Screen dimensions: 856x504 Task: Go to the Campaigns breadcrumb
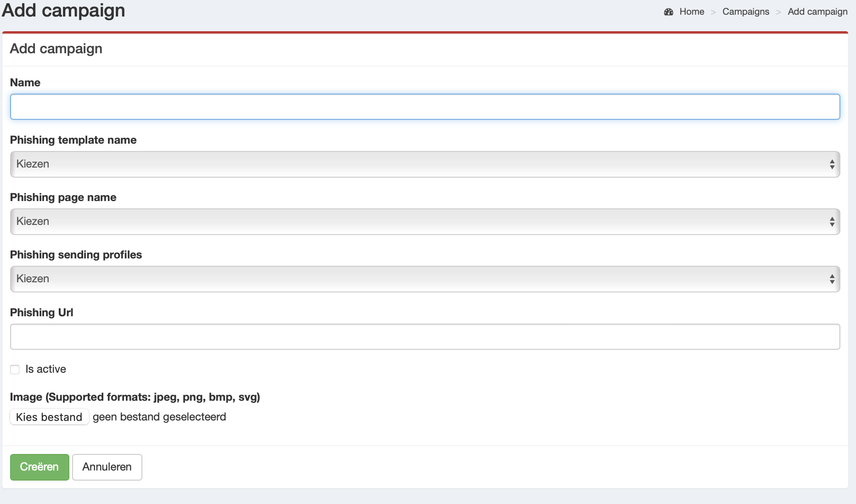click(745, 12)
